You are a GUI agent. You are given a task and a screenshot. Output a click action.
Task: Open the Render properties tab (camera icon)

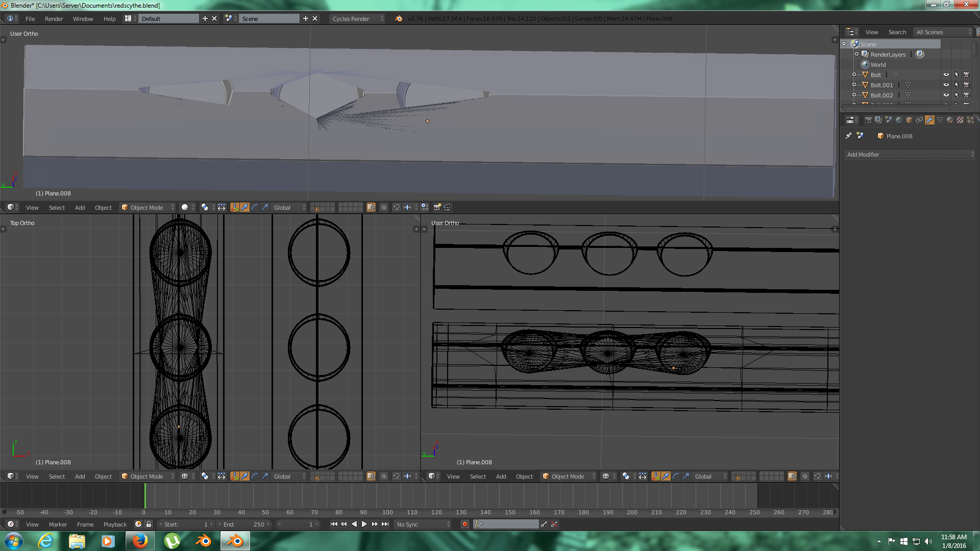tap(868, 120)
